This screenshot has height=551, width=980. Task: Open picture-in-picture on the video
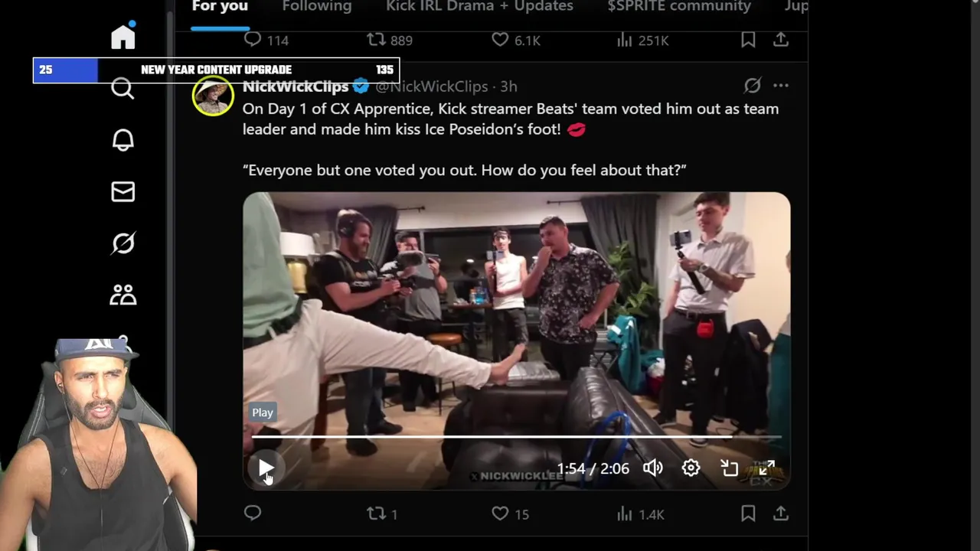tap(730, 468)
